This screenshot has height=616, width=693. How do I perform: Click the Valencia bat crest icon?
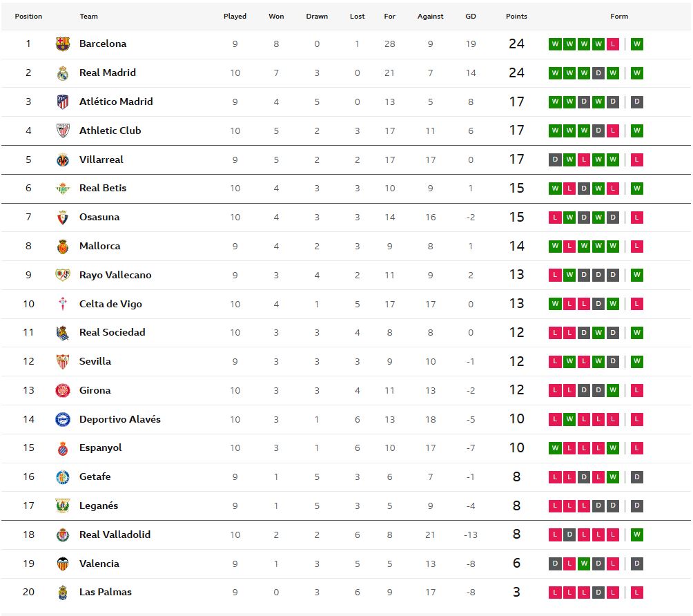coord(63,564)
